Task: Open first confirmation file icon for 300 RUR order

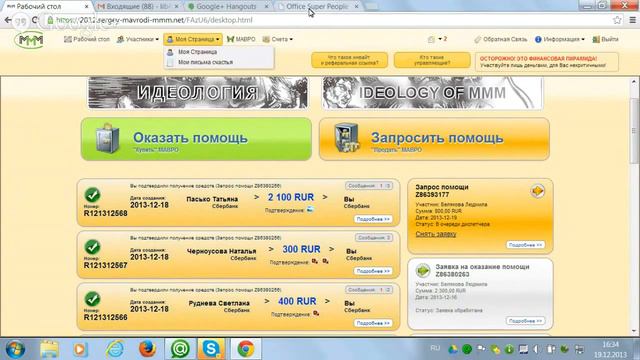Action: (x=315, y=261)
